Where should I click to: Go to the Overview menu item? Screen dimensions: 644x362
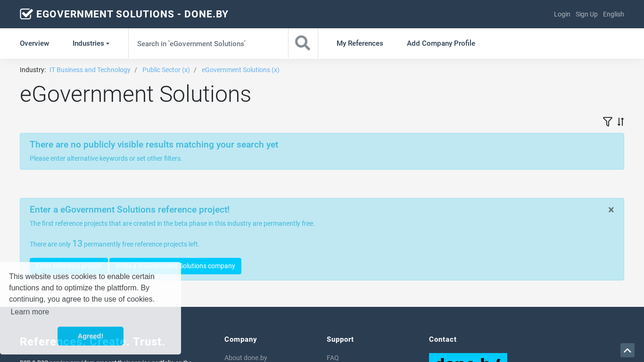[34, 43]
